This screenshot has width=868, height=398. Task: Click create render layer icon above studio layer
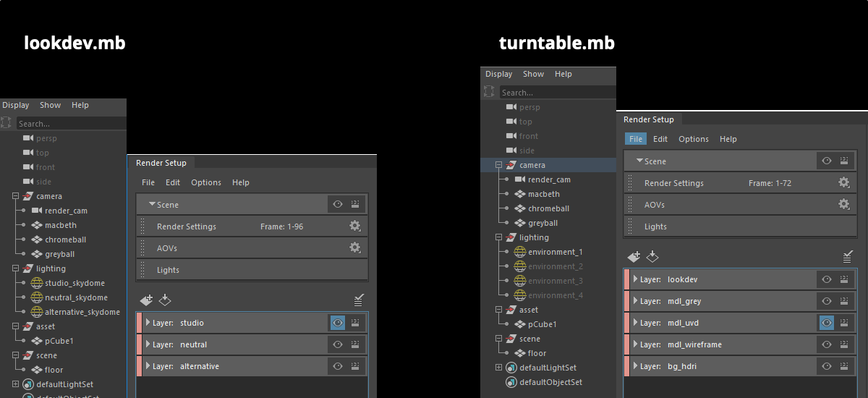pos(147,300)
